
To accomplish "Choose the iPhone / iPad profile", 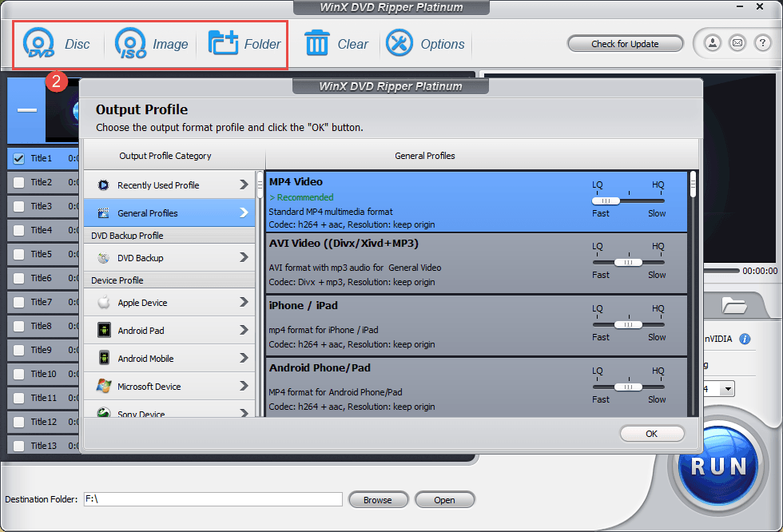I will click(476, 325).
